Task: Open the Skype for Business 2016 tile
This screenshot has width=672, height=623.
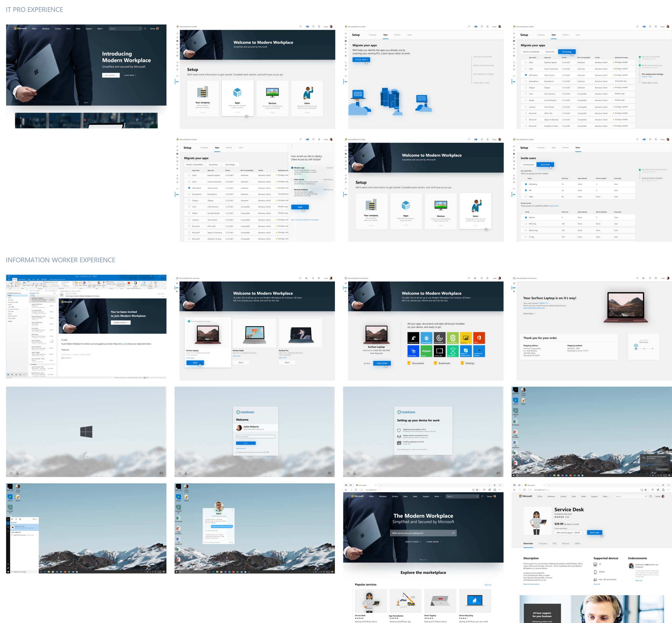Action: tap(466, 351)
